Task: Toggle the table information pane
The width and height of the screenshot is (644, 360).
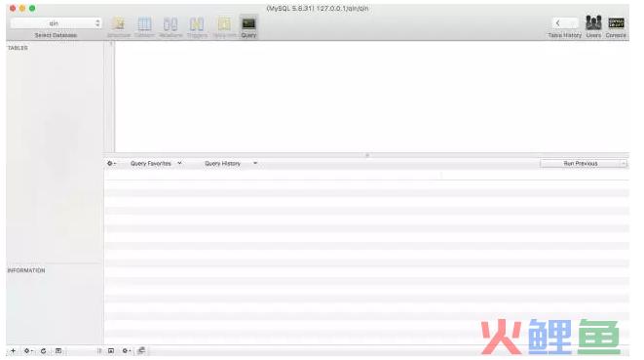Action: tap(58, 351)
